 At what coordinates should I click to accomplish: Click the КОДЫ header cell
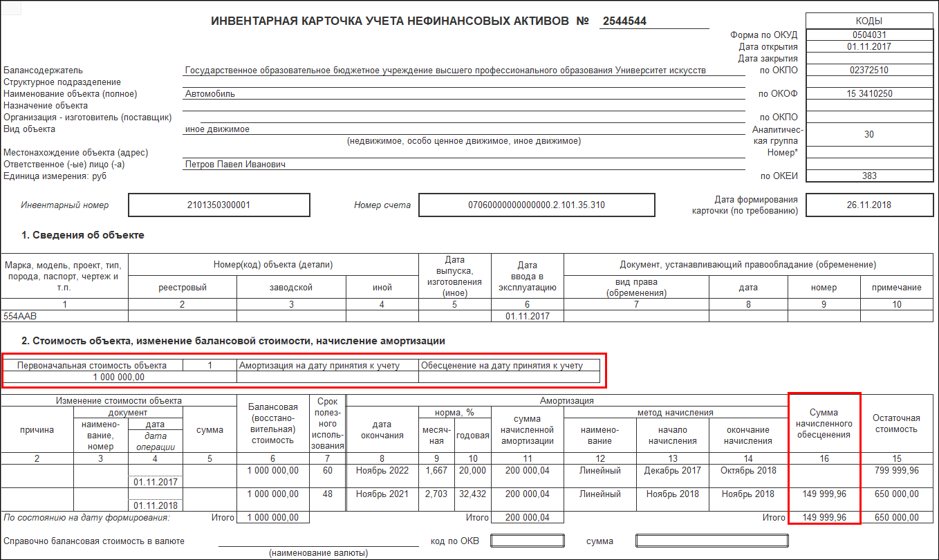tap(869, 21)
